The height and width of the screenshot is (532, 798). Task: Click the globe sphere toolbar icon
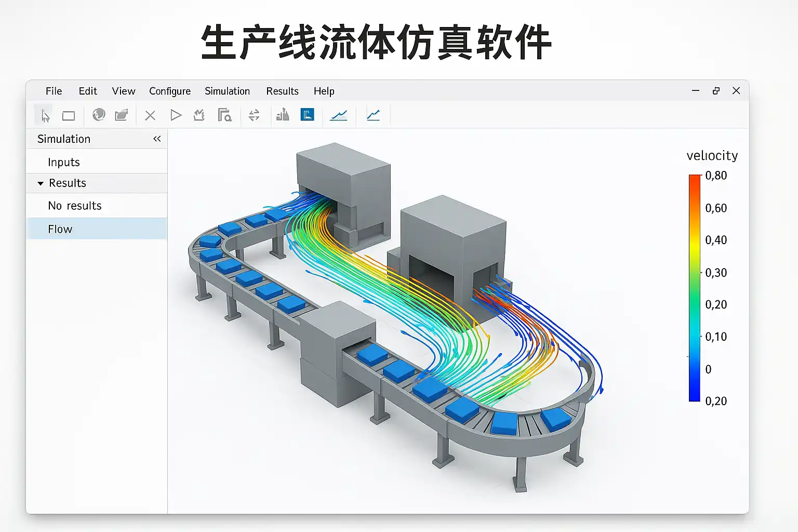[99, 115]
